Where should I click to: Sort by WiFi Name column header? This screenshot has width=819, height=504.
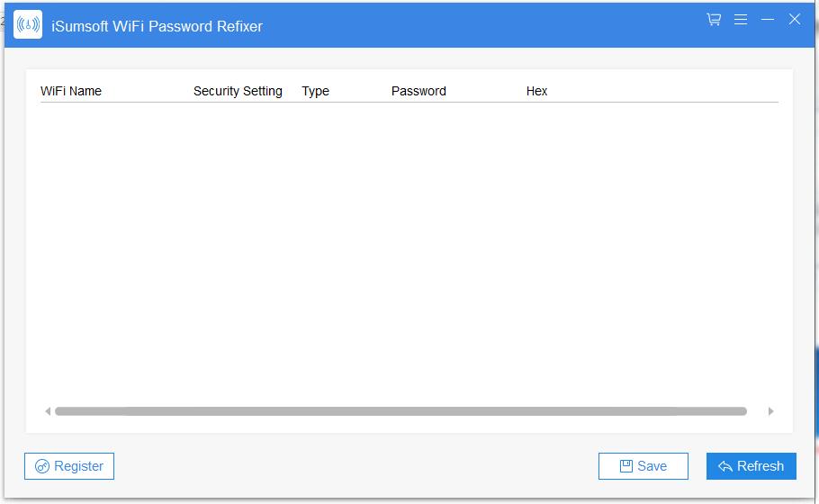[x=71, y=91]
